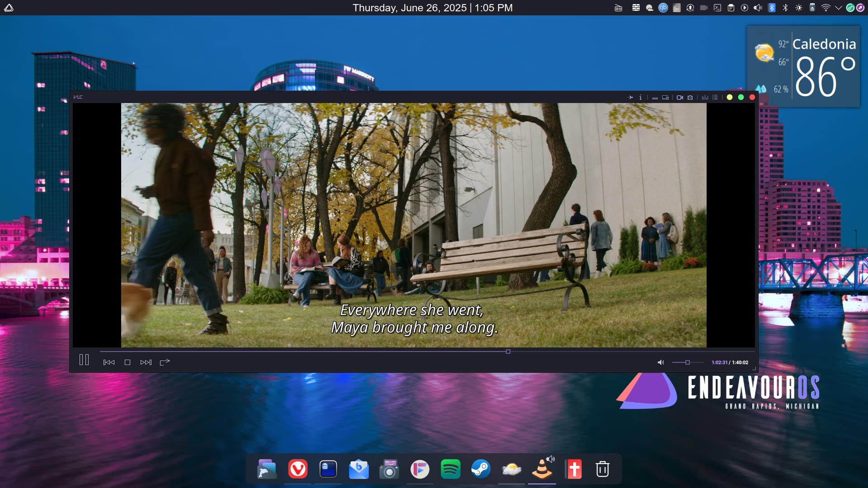
Task: Start recording with camcorder icon
Action: click(x=679, y=97)
